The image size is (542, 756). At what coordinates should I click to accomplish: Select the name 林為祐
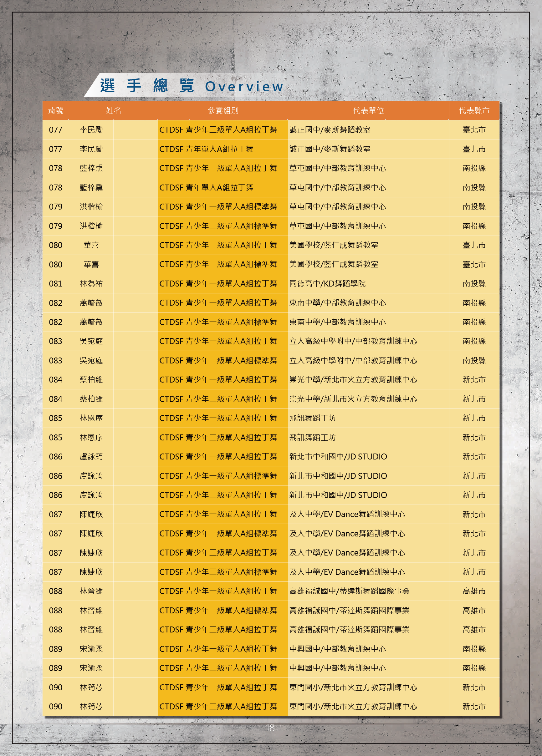[91, 284]
